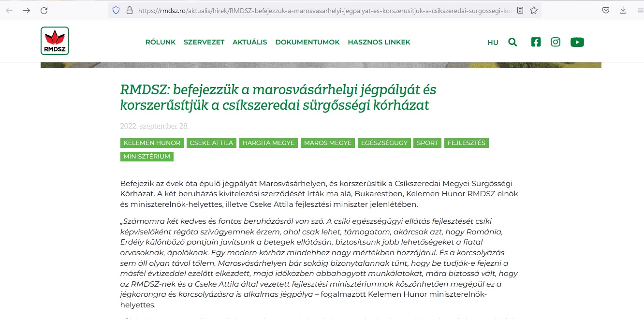Open the site search magnifier icon
Image resolution: width=644 pixels, height=319 pixels.
[x=512, y=43]
